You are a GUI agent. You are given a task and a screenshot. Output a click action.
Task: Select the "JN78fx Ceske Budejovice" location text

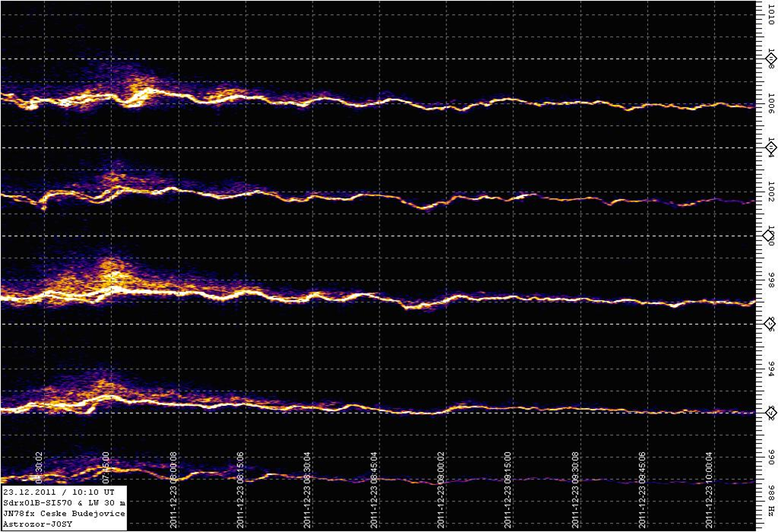click(64, 515)
